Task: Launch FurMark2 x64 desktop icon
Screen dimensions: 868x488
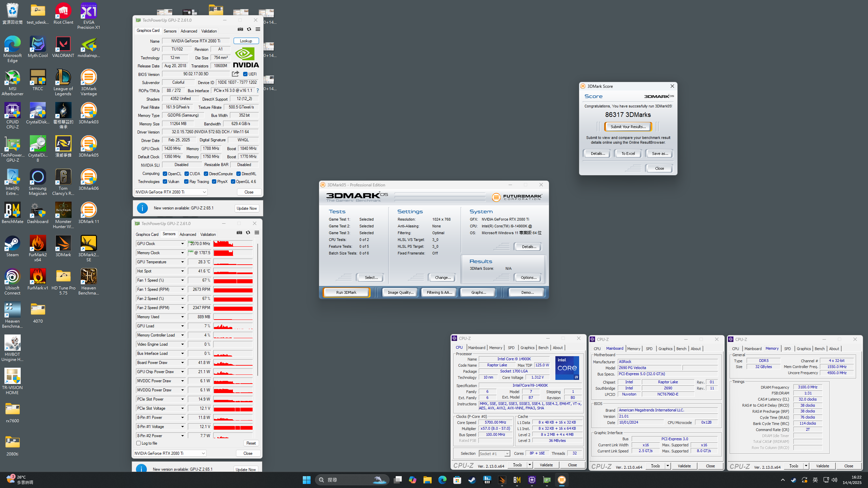Action: pos(38,248)
